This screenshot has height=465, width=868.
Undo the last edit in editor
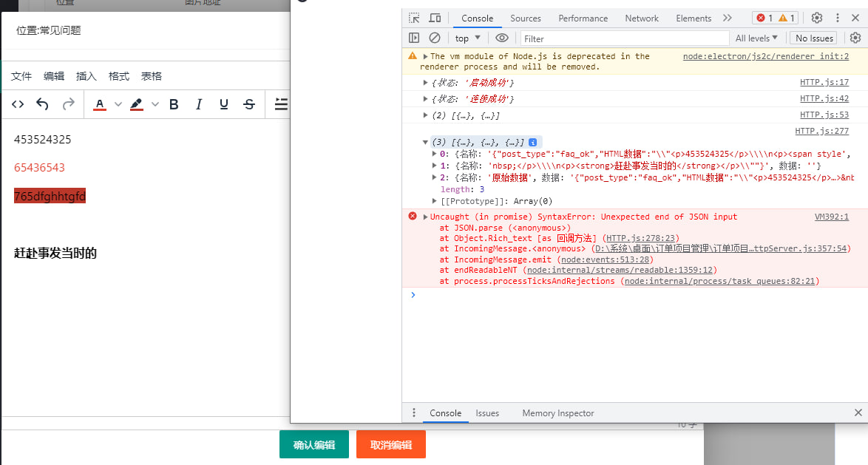[43, 104]
